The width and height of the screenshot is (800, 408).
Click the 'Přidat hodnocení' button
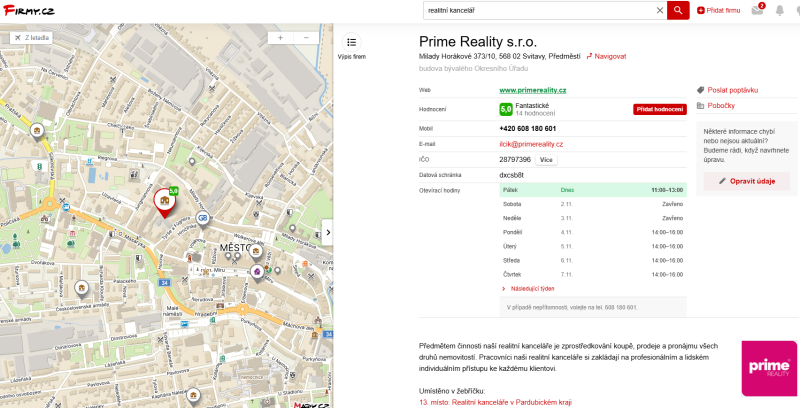[660, 109]
